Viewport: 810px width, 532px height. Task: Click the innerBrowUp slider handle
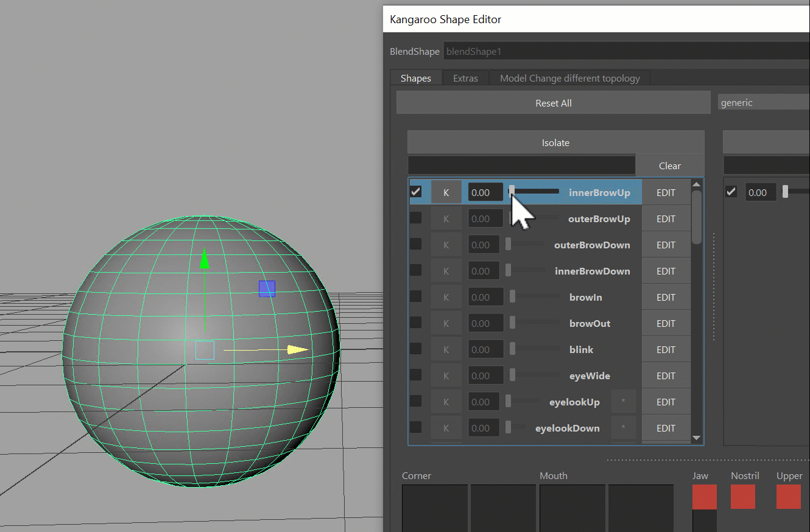[x=512, y=192]
